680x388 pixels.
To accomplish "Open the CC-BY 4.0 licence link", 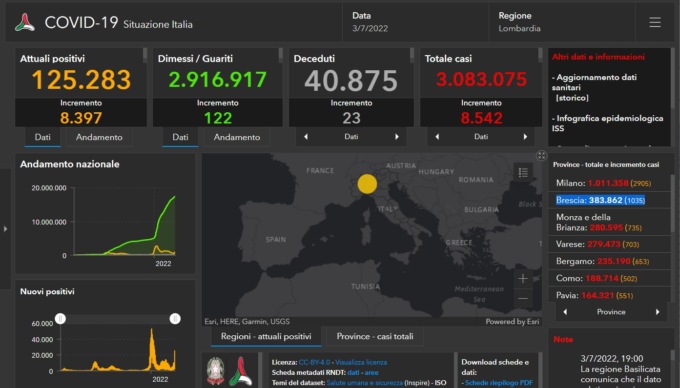I will pos(314,362).
